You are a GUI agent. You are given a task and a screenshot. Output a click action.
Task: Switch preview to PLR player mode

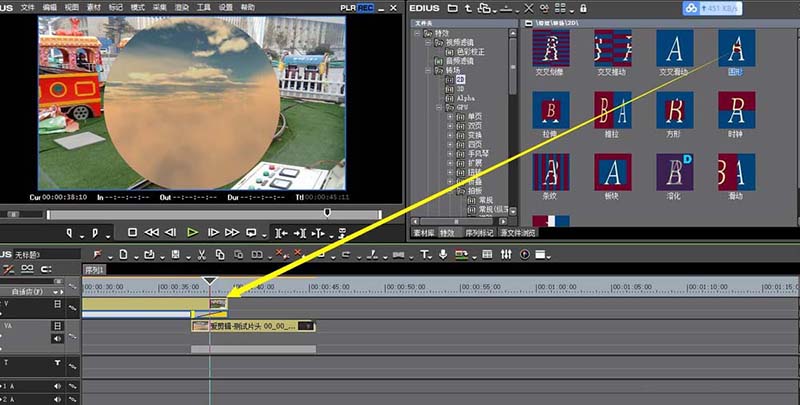tap(348, 8)
